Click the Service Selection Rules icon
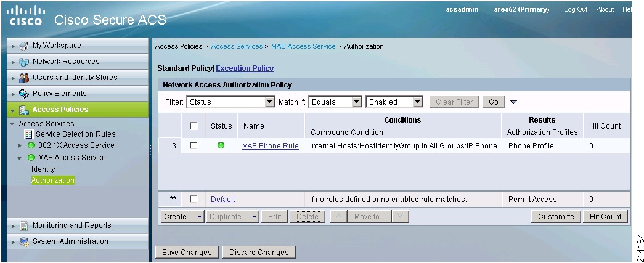 click(x=29, y=134)
